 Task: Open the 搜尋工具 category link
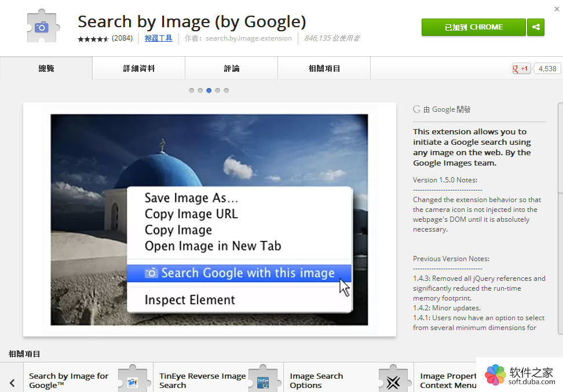[x=158, y=38]
